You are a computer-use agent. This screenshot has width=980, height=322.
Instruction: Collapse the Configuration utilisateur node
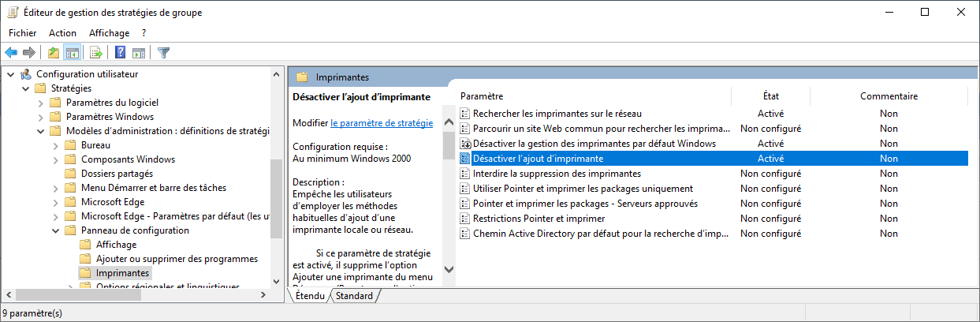coord(10,74)
